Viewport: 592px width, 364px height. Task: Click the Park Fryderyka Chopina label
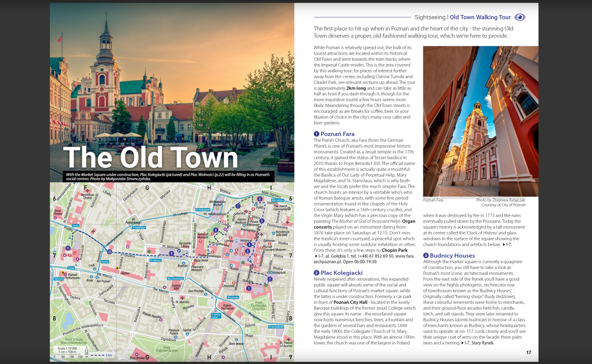point(259,306)
